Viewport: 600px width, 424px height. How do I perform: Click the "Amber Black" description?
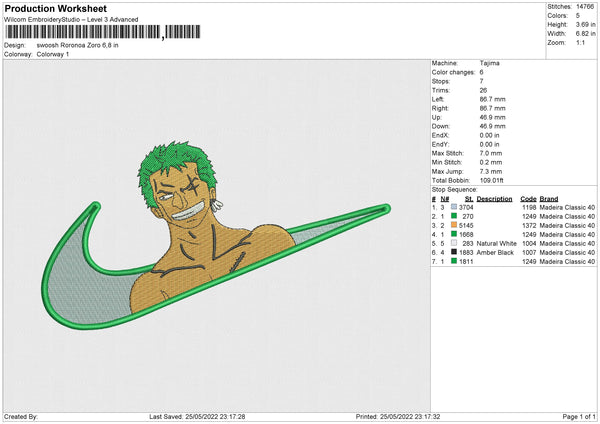(x=495, y=253)
